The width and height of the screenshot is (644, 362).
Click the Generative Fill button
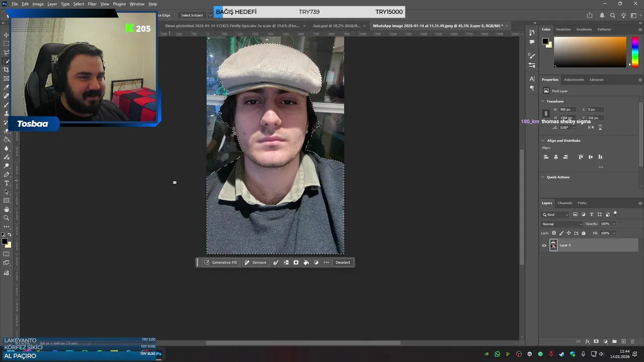point(220,262)
